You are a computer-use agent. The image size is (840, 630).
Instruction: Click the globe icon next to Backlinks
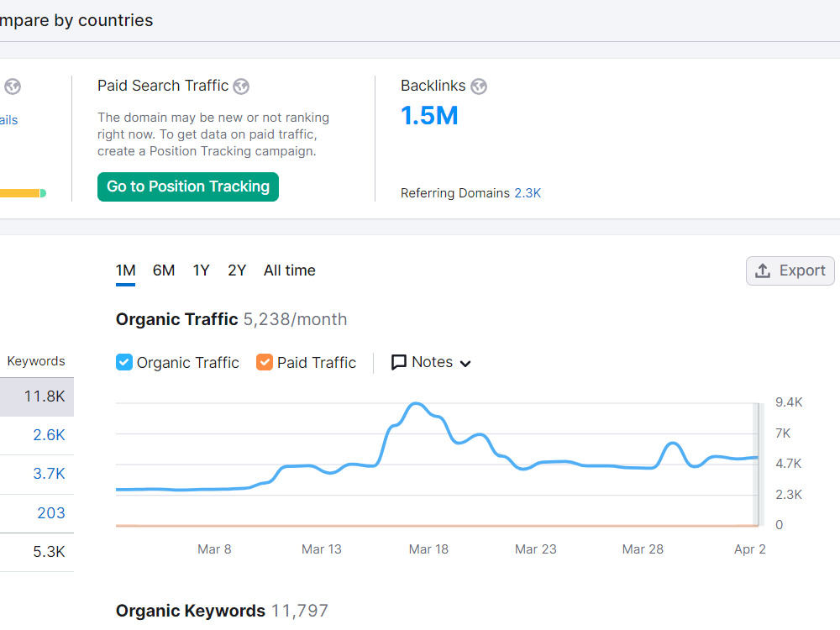(479, 87)
